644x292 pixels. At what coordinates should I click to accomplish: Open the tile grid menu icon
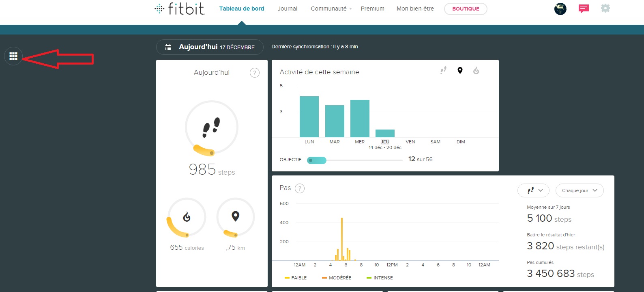tap(13, 56)
